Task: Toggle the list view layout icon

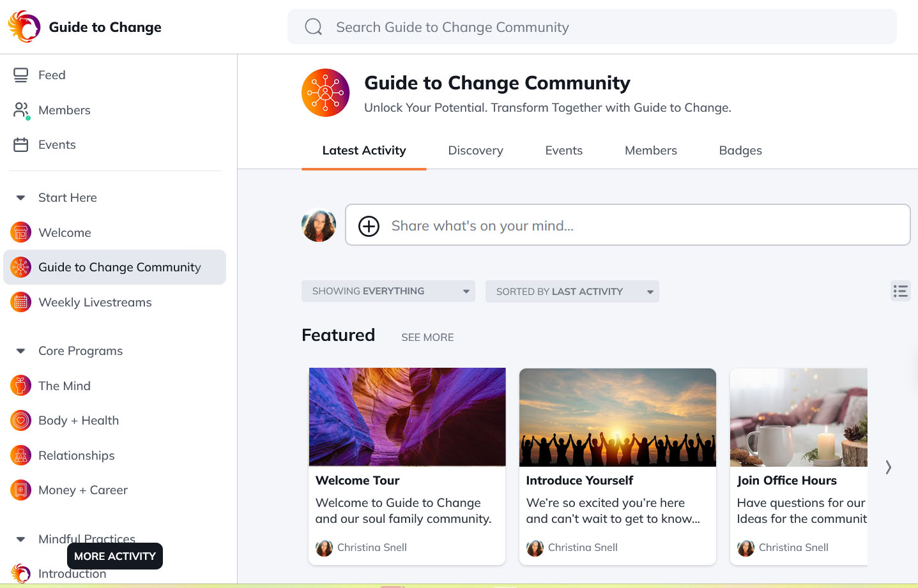Action: pos(900,290)
